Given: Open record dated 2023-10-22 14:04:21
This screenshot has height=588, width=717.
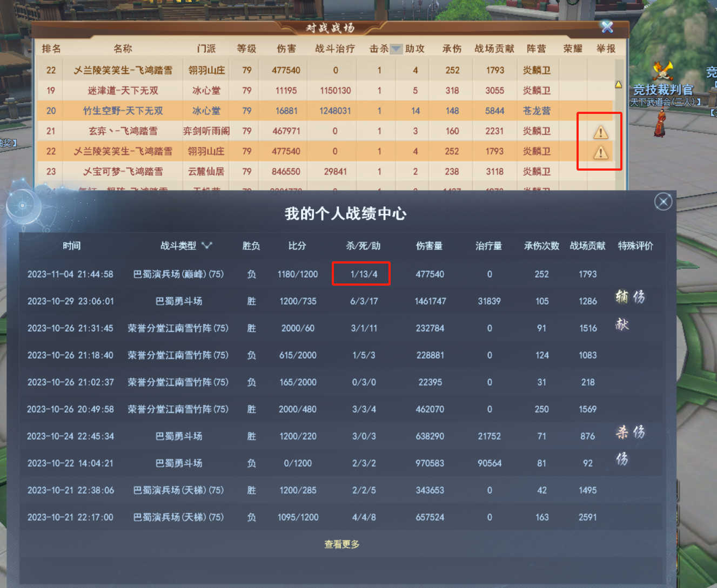Looking at the screenshot, I should (341, 463).
